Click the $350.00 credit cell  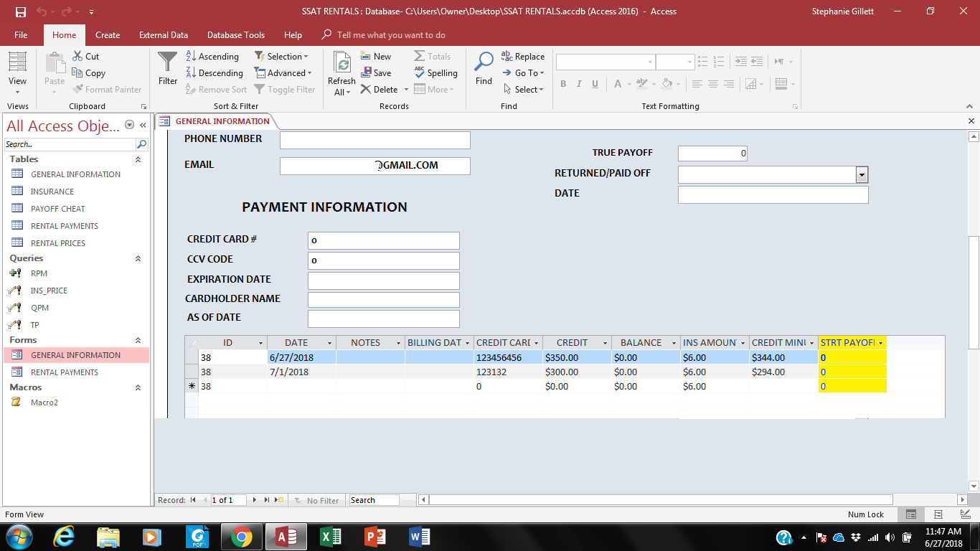click(x=577, y=357)
